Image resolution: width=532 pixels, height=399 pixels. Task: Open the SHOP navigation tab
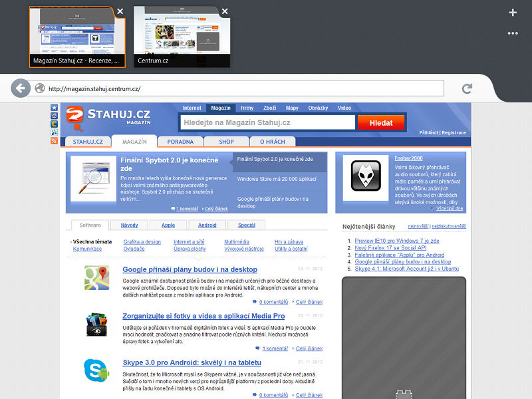click(226, 142)
